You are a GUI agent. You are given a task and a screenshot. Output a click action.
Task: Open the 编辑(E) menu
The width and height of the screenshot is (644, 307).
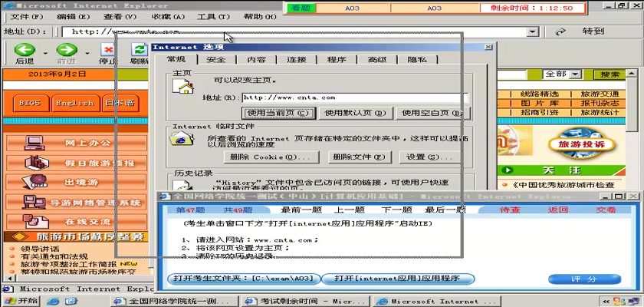tap(73, 17)
